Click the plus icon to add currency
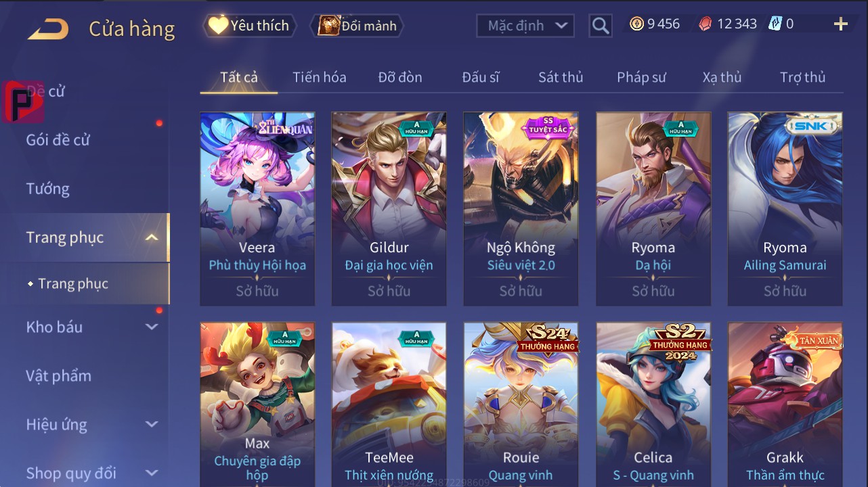The image size is (868, 487). (x=841, y=24)
